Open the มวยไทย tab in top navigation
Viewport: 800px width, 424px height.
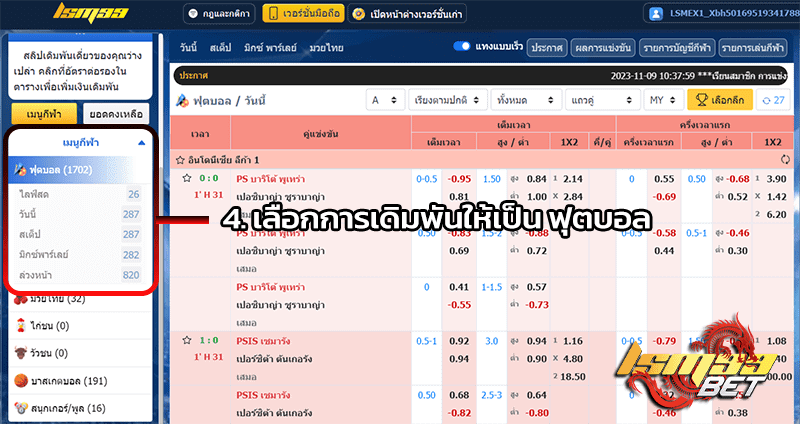[x=326, y=47]
